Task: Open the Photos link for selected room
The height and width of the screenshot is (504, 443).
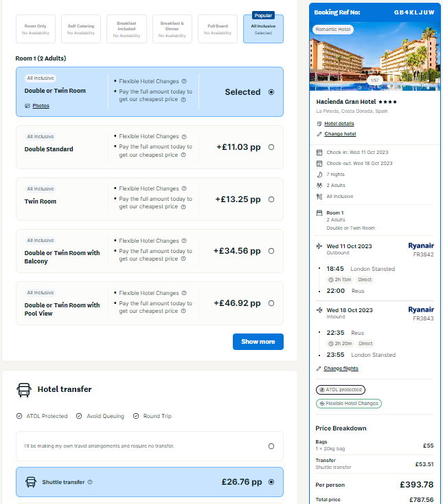Action: 41,106
